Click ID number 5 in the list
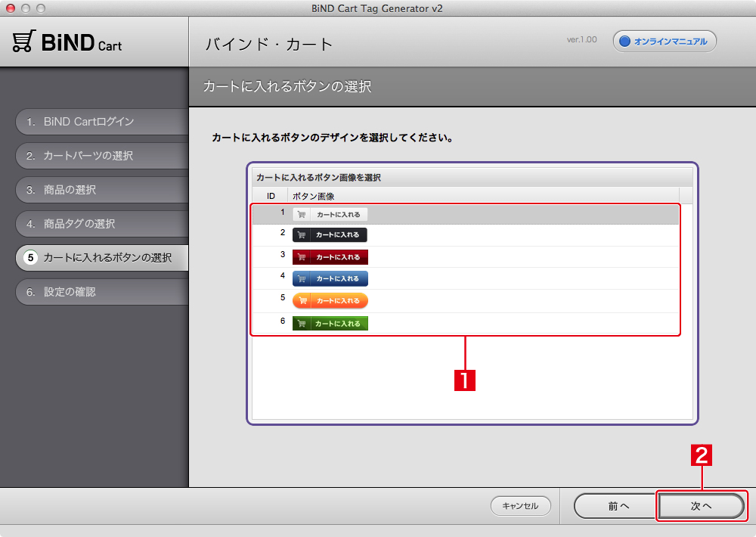This screenshot has width=756, height=537. point(283,298)
